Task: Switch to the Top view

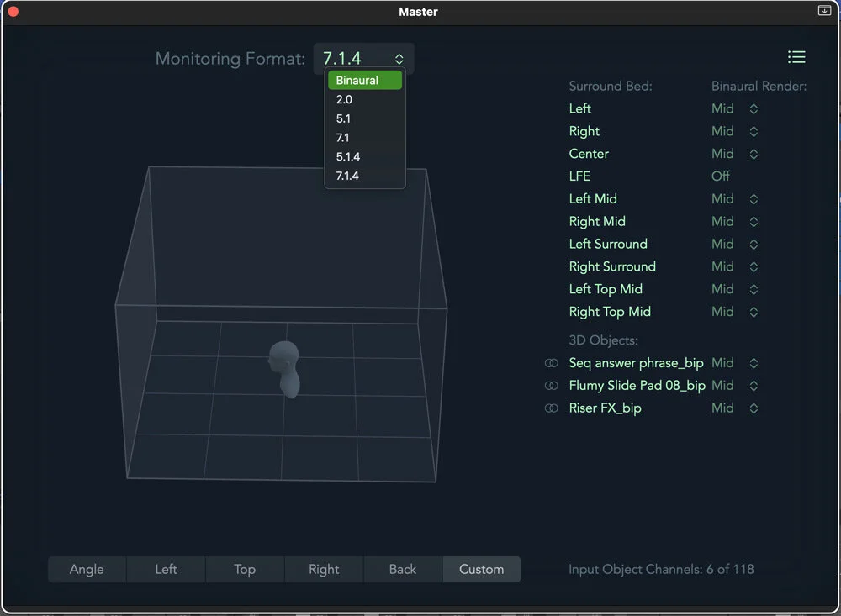Action: (x=245, y=569)
